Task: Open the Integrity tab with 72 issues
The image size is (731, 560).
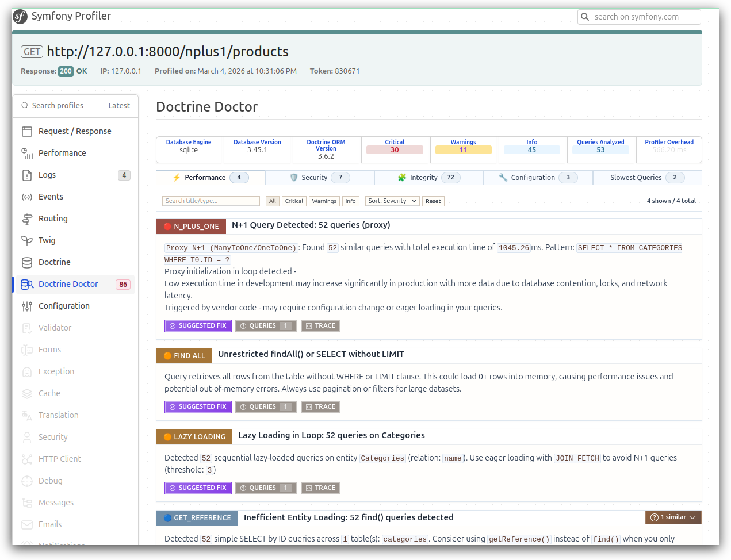Action: (x=429, y=178)
